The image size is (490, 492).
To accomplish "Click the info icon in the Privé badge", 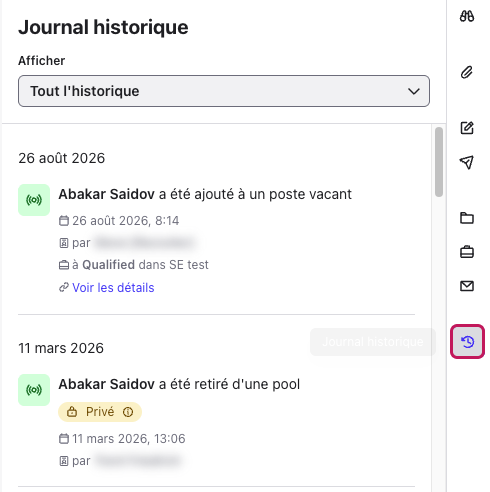I will point(128,412).
